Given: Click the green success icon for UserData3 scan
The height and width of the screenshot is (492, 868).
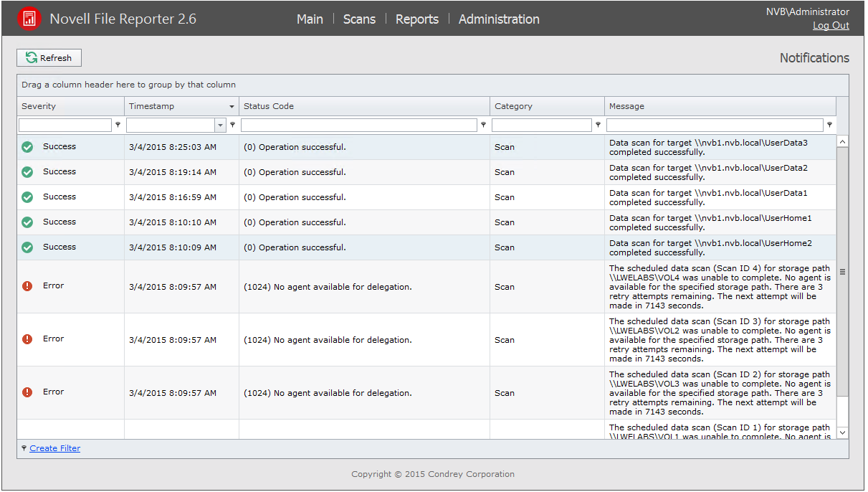Looking at the screenshot, I should 27,147.
